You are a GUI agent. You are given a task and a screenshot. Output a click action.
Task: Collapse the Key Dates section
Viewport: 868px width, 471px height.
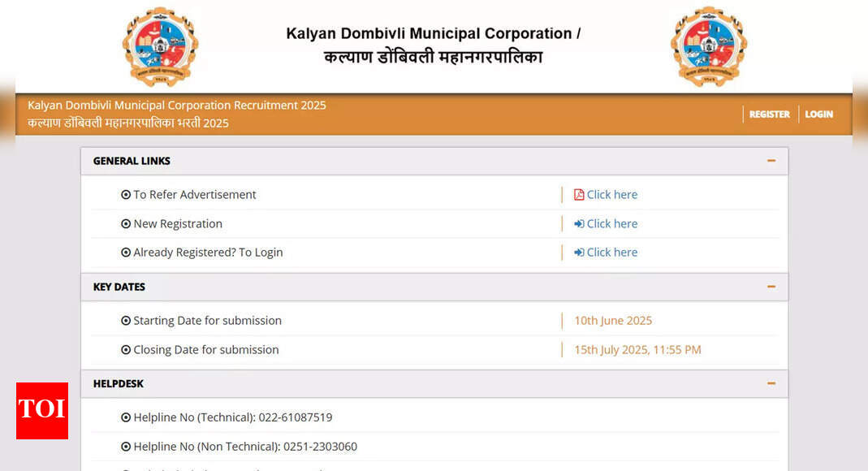click(771, 287)
